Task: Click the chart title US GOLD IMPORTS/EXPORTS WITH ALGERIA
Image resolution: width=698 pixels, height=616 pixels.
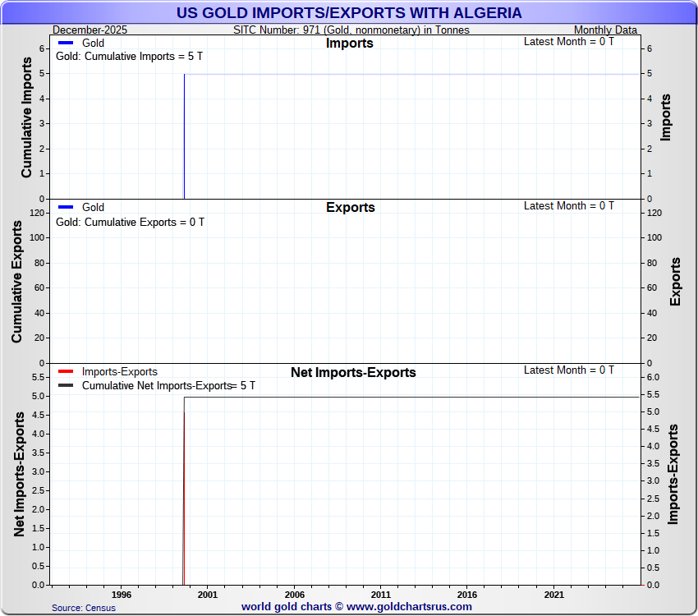Action: pyautogui.click(x=349, y=13)
